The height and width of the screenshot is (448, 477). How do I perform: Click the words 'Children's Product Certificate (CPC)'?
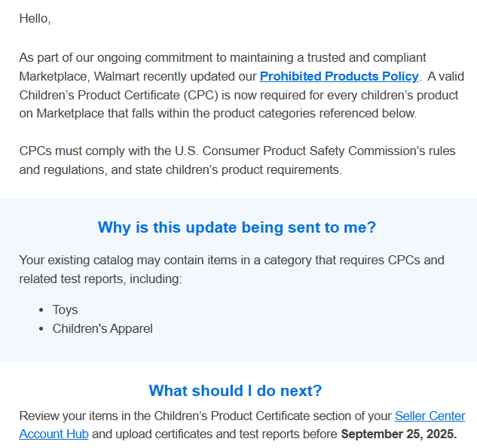tap(119, 95)
